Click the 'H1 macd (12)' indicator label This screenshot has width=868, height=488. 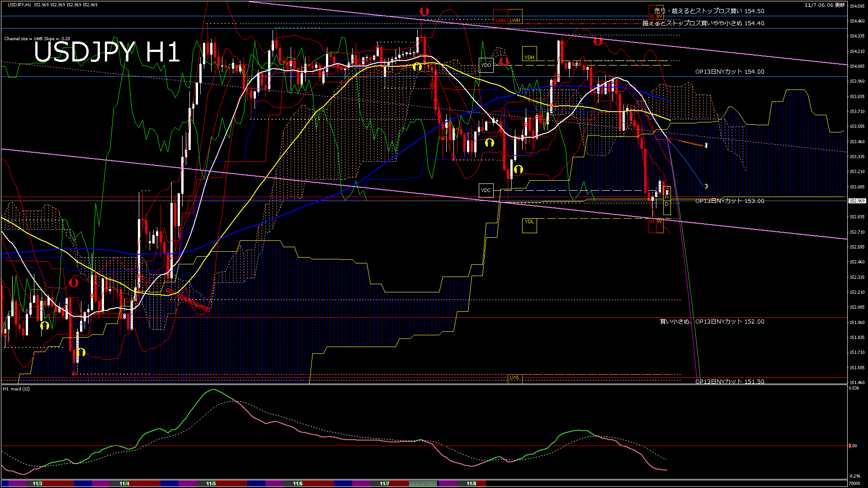point(17,389)
